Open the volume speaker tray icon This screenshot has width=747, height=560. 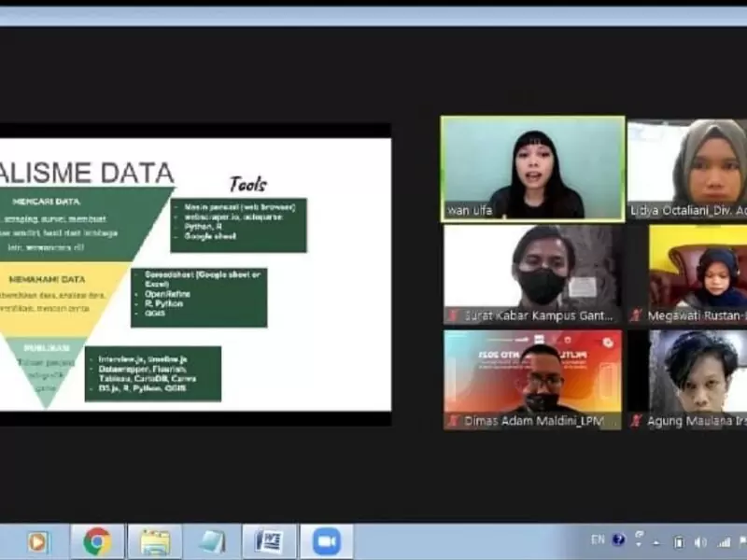pos(700,542)
